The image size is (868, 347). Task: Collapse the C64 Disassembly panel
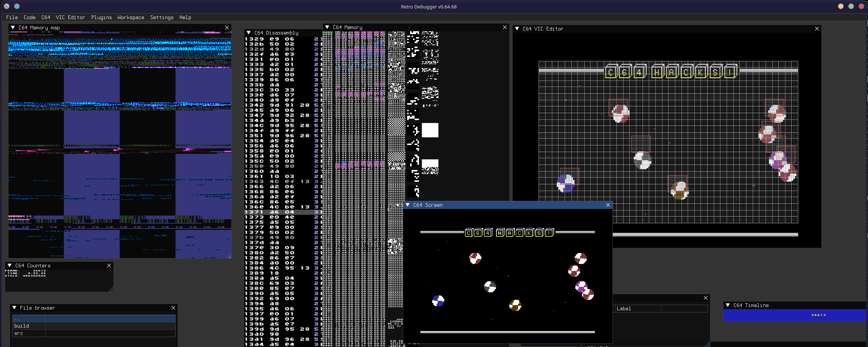click(x=249, y=33)
